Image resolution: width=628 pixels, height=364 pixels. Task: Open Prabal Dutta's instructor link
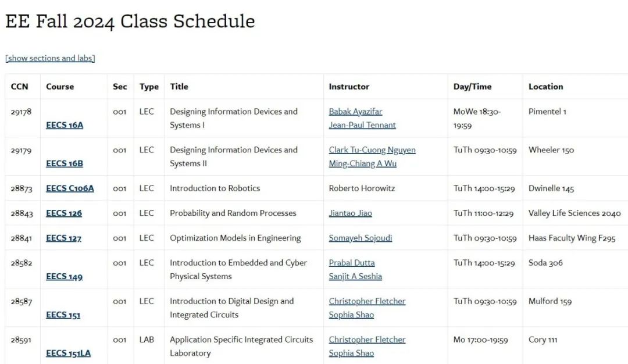(x=352, y=263)
